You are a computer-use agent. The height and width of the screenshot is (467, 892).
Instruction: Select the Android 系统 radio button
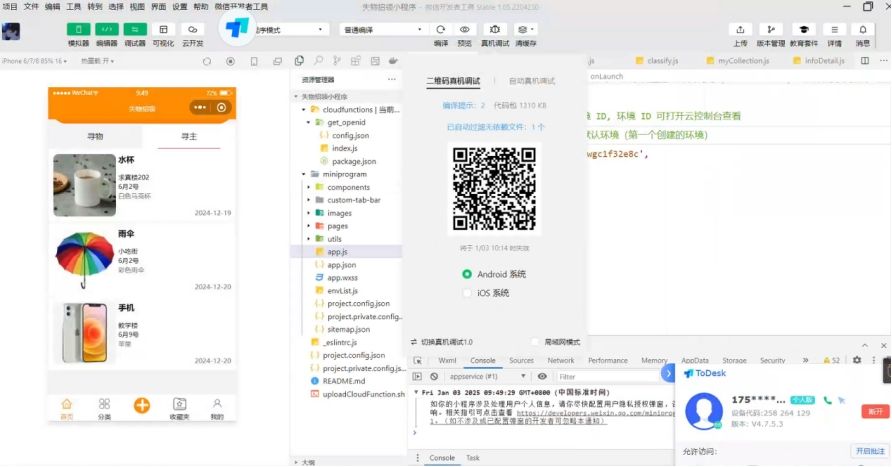467,274
